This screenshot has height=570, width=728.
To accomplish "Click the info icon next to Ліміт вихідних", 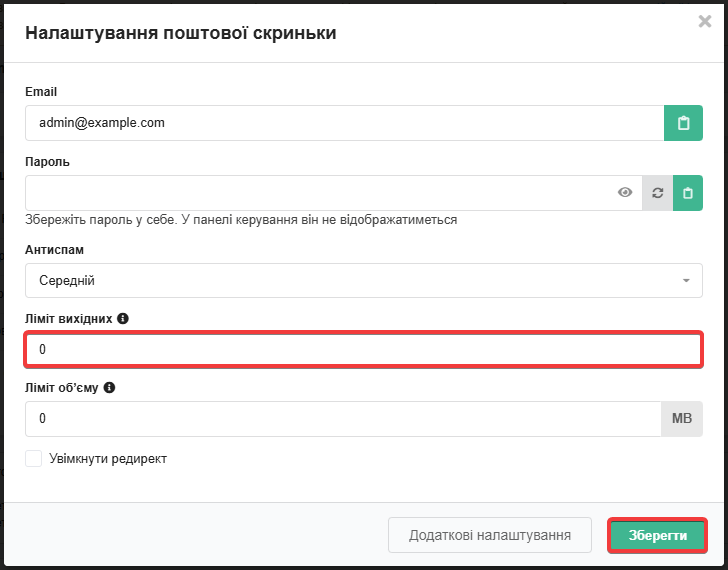I will 123,318.
